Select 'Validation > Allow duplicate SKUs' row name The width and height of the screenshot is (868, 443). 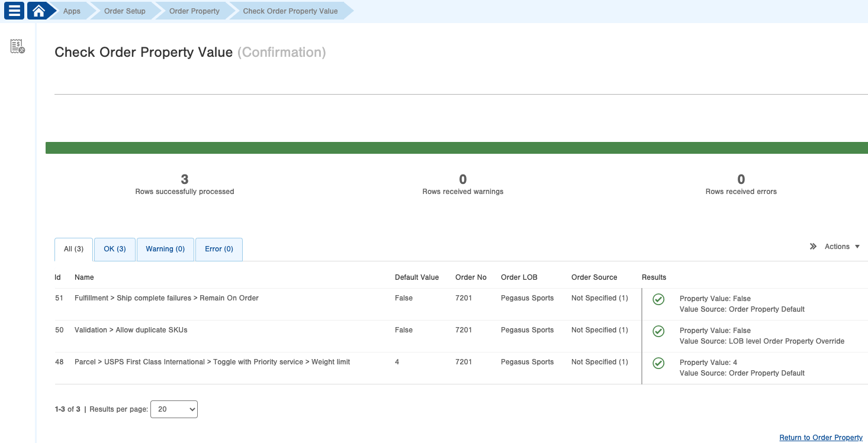[131, 330]
